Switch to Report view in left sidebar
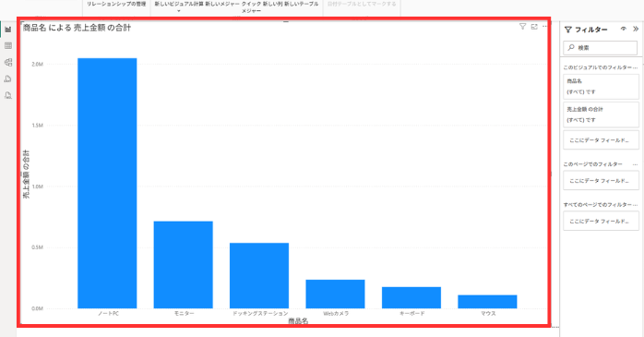 click(x=7, y=30)
